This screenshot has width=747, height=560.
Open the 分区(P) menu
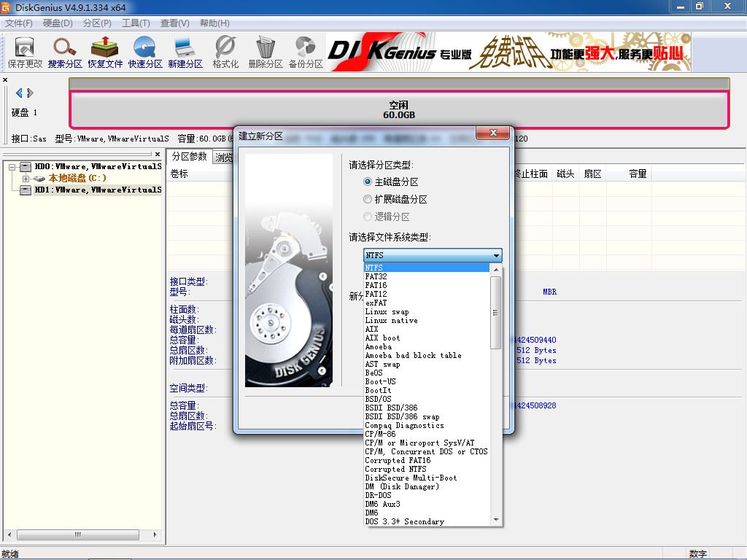click(x=97, y=23)
